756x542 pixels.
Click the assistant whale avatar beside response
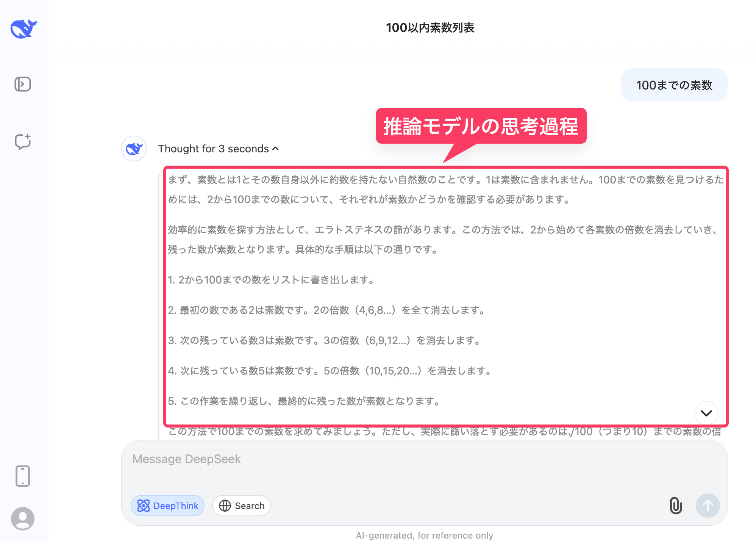(x=134, y=149)
